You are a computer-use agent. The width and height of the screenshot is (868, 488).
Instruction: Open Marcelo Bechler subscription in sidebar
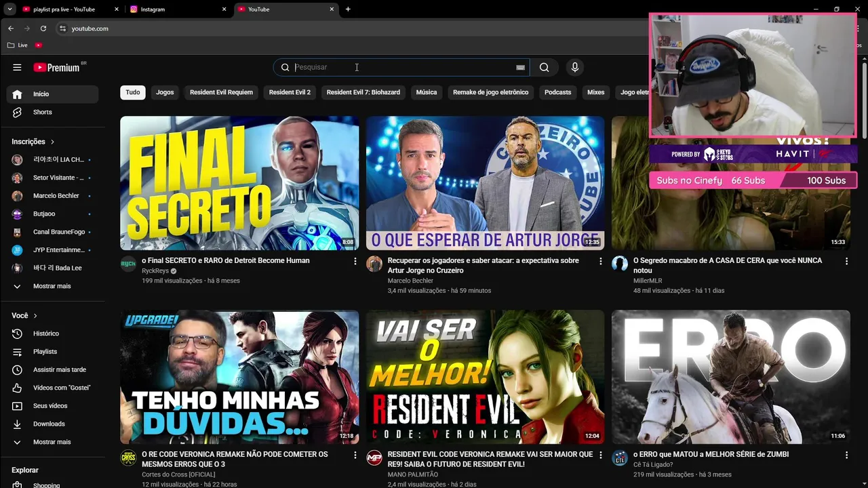coord(52,196)
